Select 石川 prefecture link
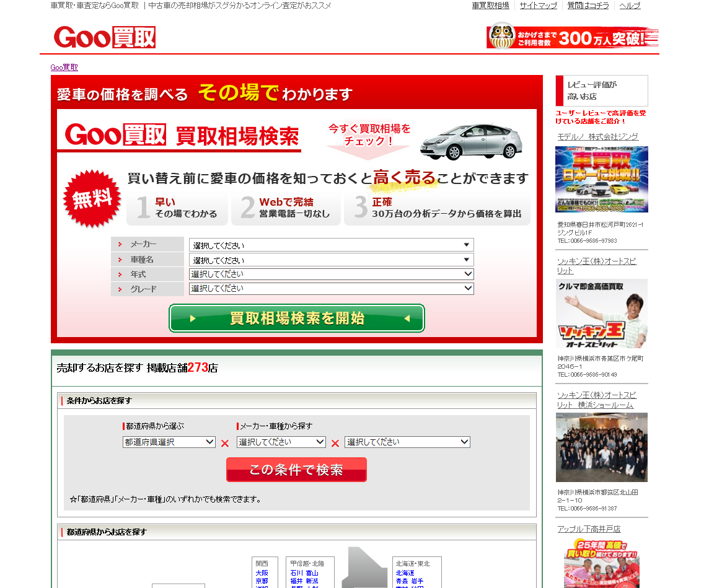 click(x=297, y=573)
